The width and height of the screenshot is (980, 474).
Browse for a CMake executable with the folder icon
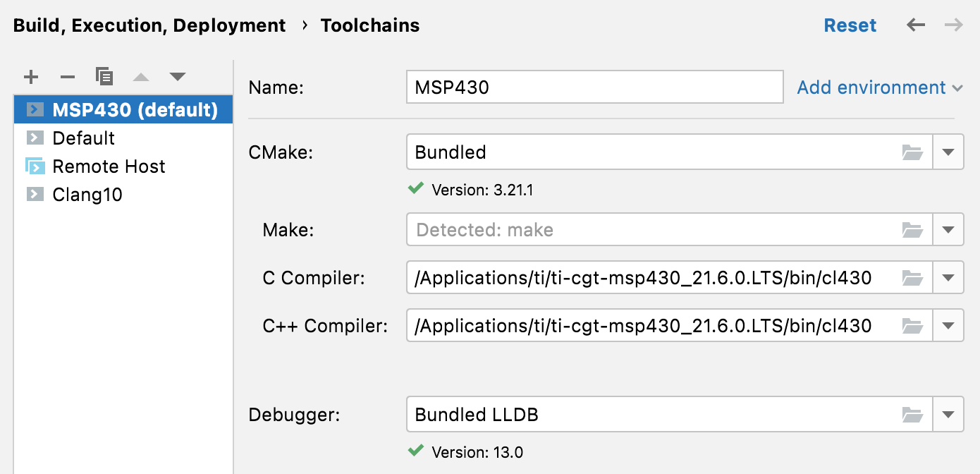[x=913, y=152]
